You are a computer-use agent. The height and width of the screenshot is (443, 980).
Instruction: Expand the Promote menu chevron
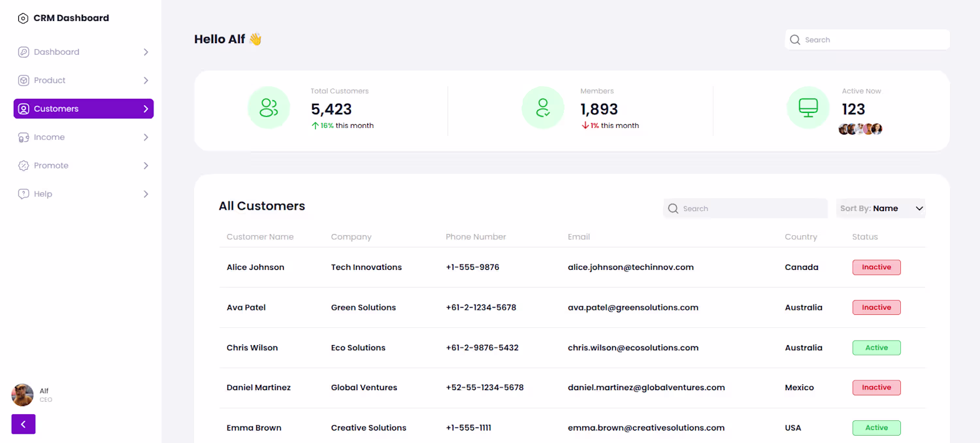[x=146, y=166]
